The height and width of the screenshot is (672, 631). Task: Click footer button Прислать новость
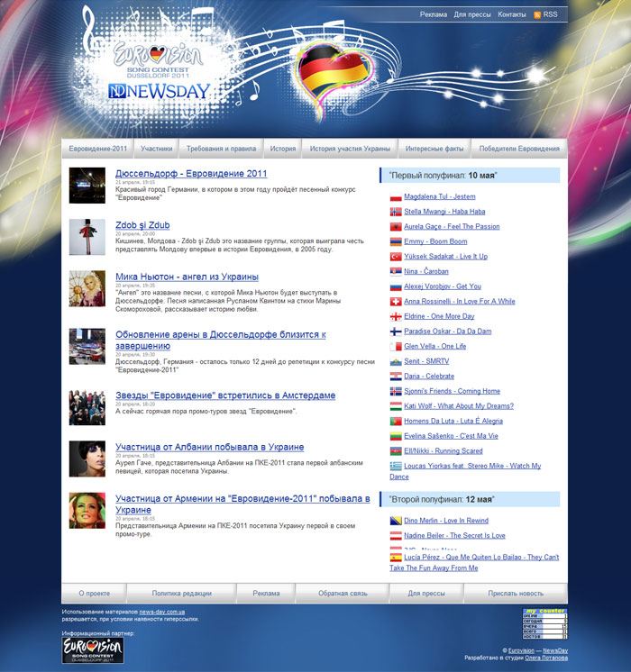(x=516, y=594)
